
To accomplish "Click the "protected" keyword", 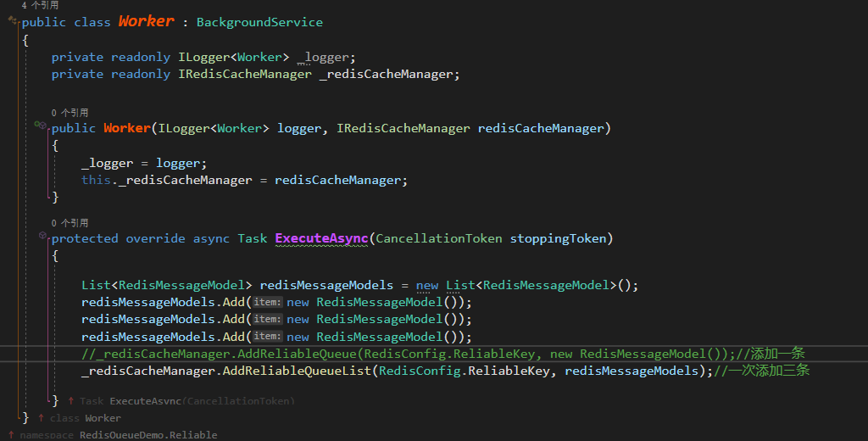I will [x=85, y=239].
